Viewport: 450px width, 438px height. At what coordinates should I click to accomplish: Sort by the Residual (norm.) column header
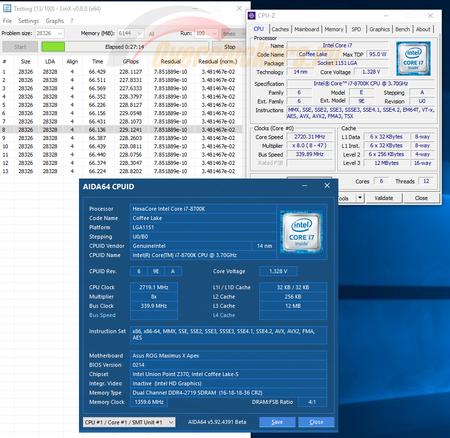click(218, 62)
